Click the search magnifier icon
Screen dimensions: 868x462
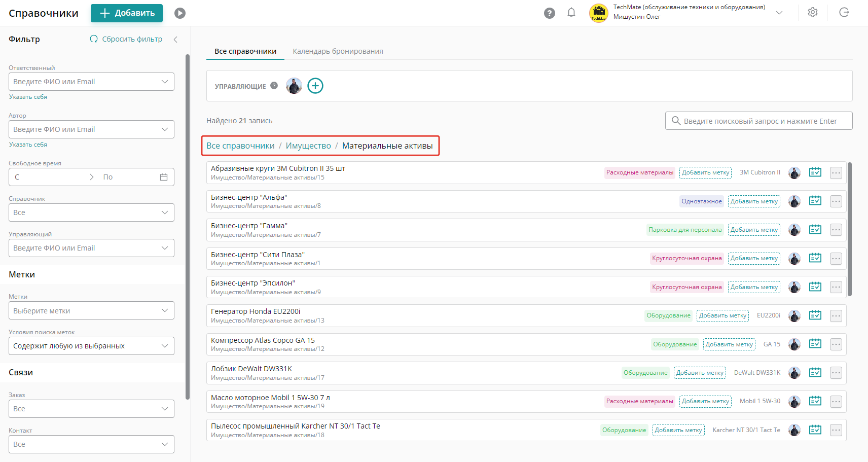pyautogui.click(x=676, y=121)
